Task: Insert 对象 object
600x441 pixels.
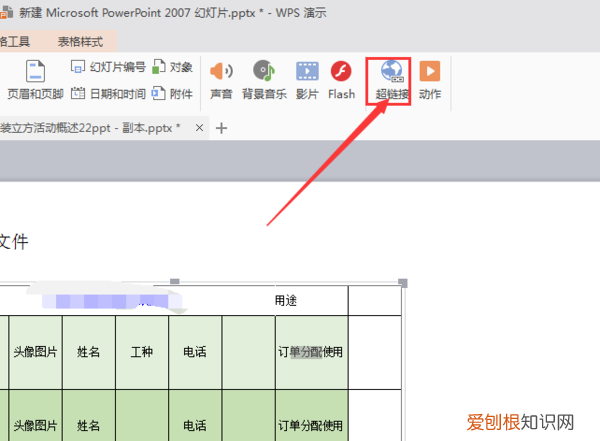Action: tap(172, 67)
